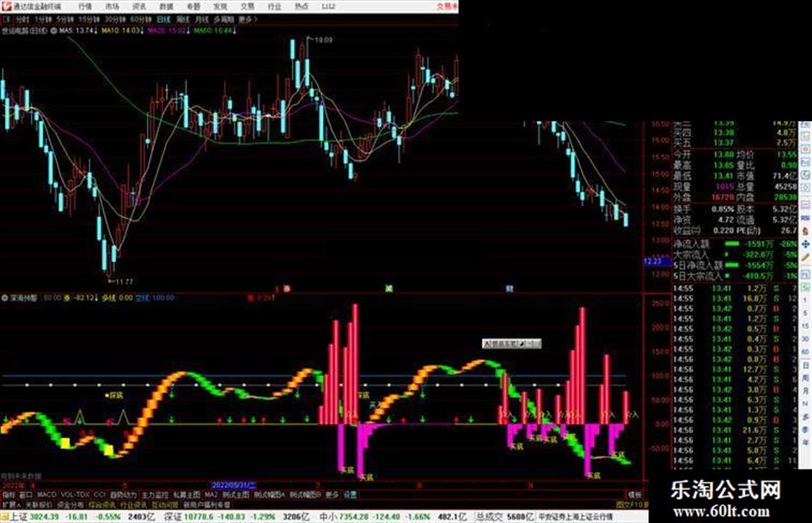812x523 pixels.
Task: Click the 中小 index status entry
Action: (394, 517)
